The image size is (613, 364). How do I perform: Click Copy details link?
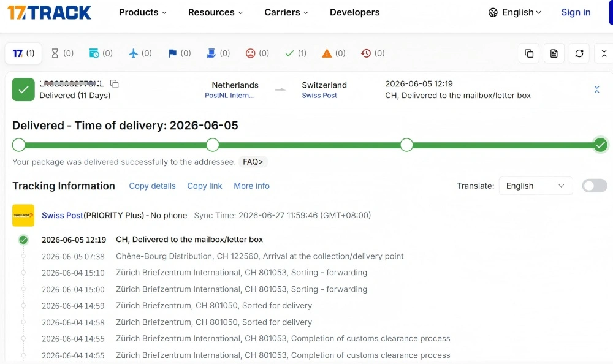[x=153, y=186]
